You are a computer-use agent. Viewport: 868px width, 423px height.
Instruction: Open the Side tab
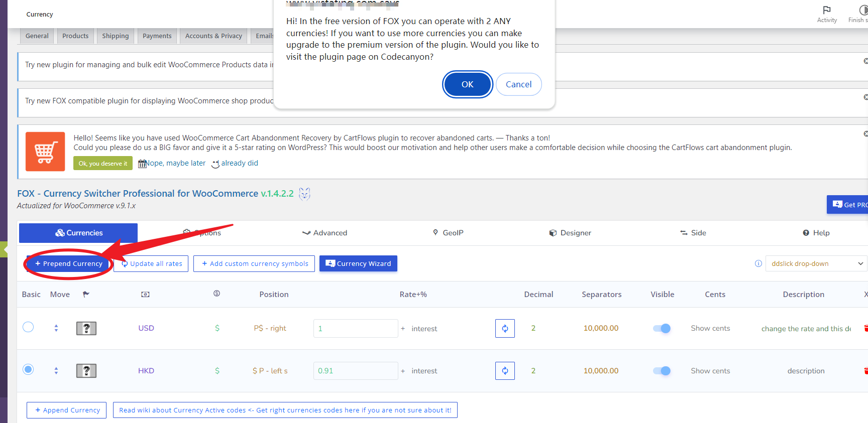coord(693,233)
